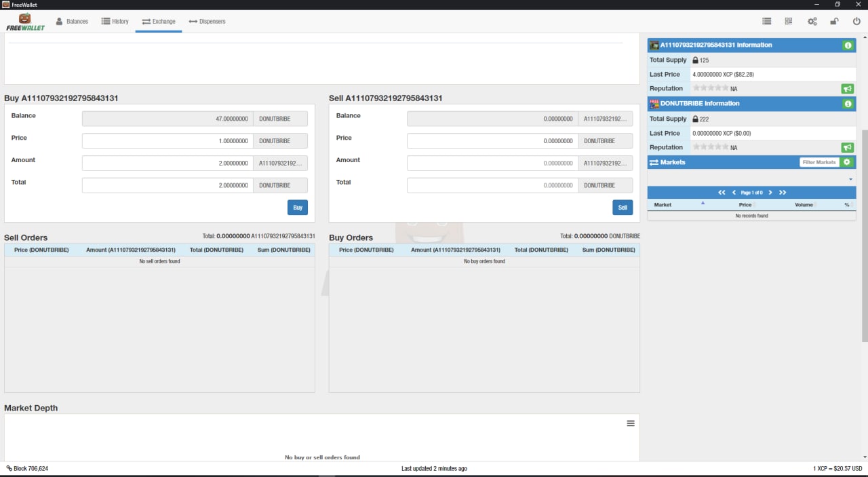This screenshot has height=477, width=868.
Task: Sort Markets table by Price column
Action: click(x=745, y=205)
